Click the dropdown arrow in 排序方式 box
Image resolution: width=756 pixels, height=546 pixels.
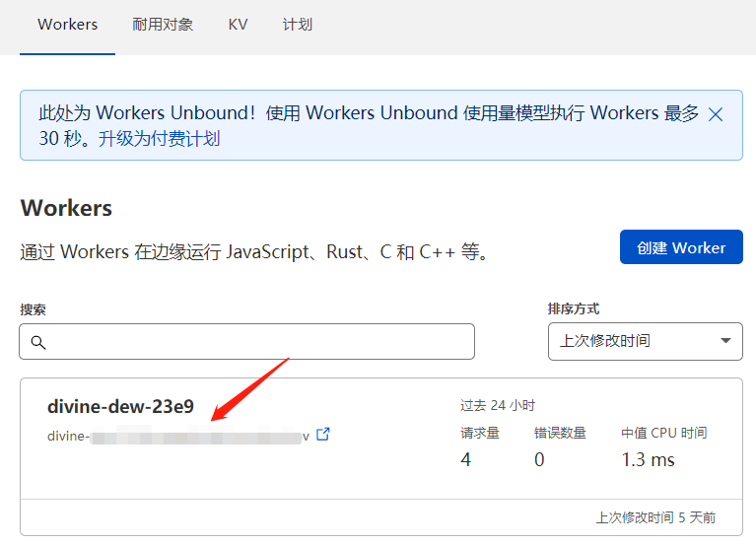pos(725,341)
